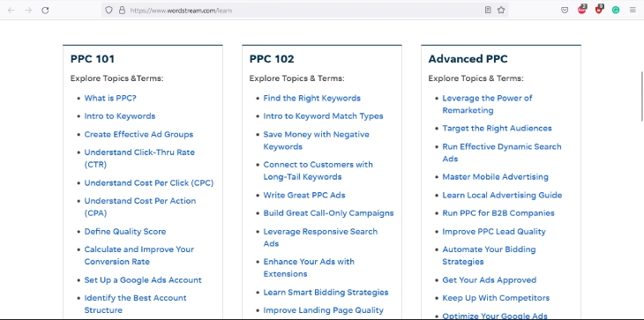The image size is (644, 320).
Task: Go back using the browser back arrow
Action: 11,11
